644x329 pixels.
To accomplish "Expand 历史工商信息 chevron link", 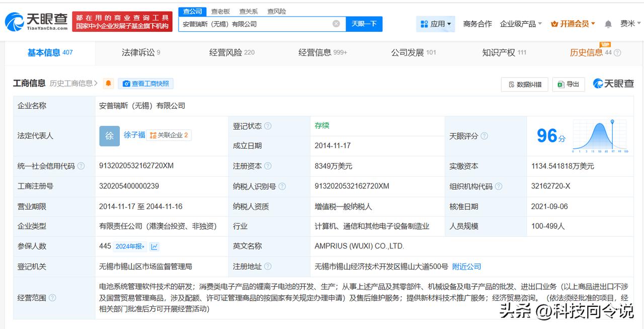I will (73, 84).
